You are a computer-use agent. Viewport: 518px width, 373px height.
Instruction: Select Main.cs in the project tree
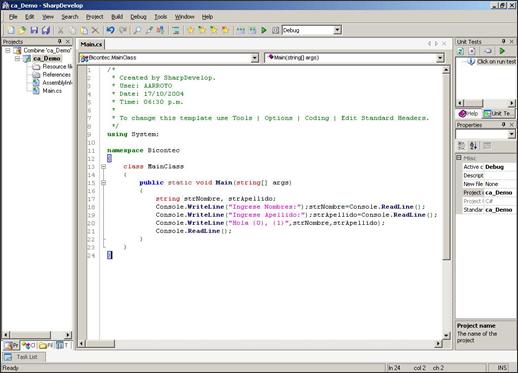52,91
